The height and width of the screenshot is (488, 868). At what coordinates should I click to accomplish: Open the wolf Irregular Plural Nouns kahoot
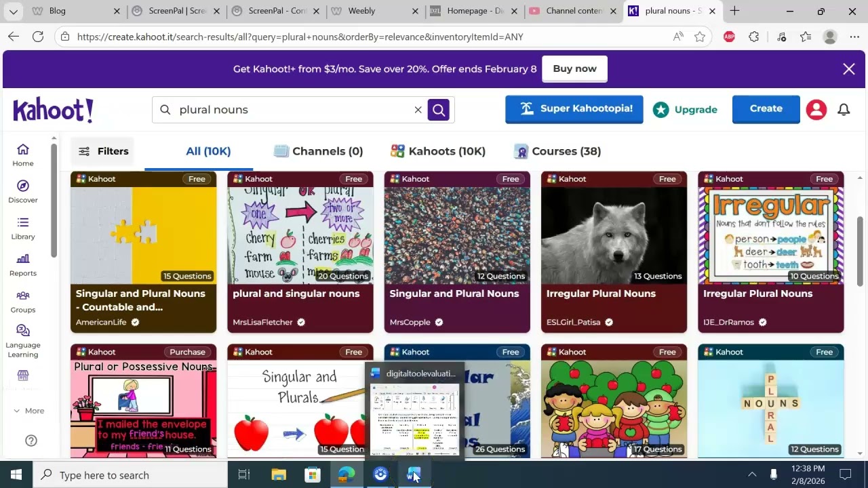tap(614, 252)
